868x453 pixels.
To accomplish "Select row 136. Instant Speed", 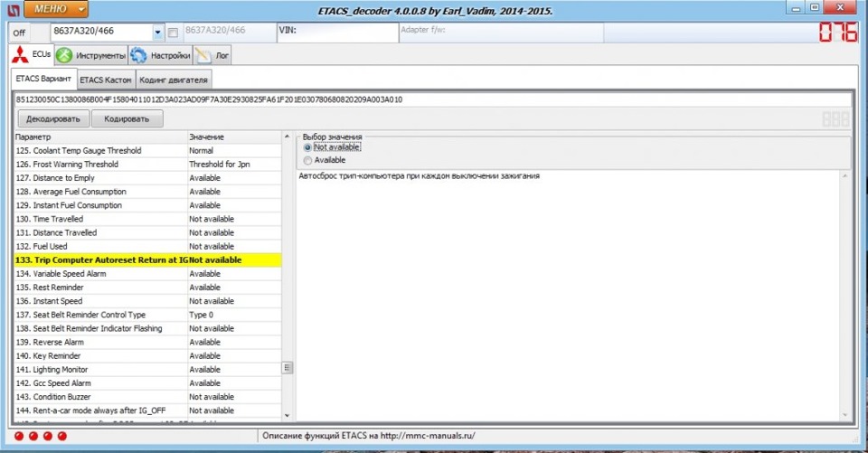I will [147, 301].
